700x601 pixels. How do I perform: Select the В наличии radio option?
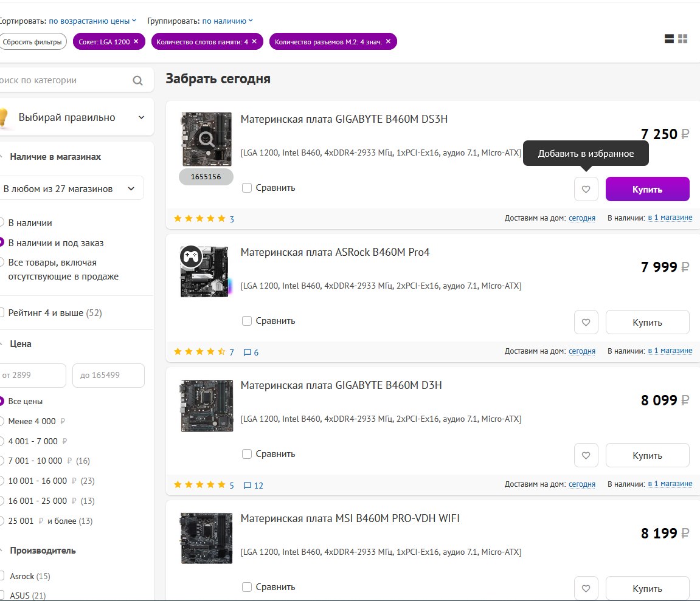26,222
